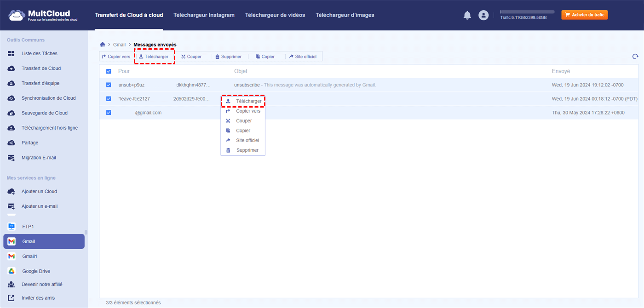Open the unsubscribe message subject

coord(247,85)
